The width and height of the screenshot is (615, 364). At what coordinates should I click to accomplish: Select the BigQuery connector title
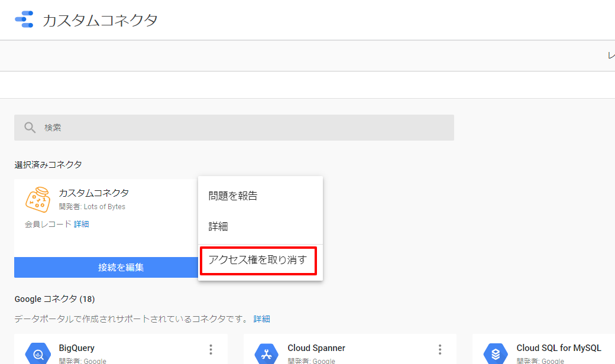click(77, 348)
